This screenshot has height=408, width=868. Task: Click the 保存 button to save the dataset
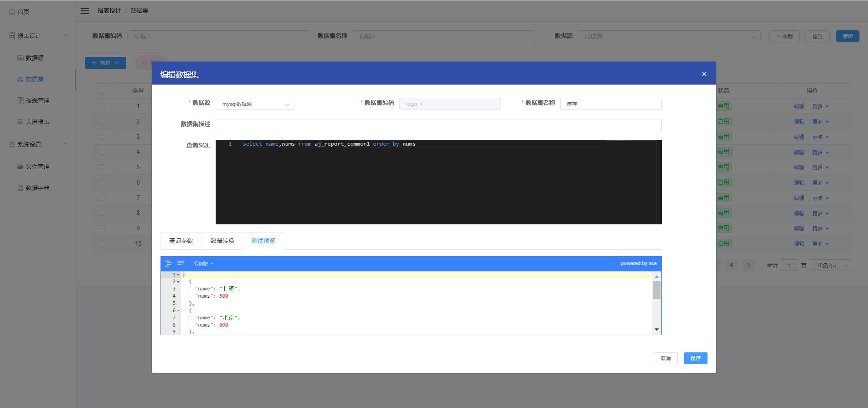pos(695,358)
